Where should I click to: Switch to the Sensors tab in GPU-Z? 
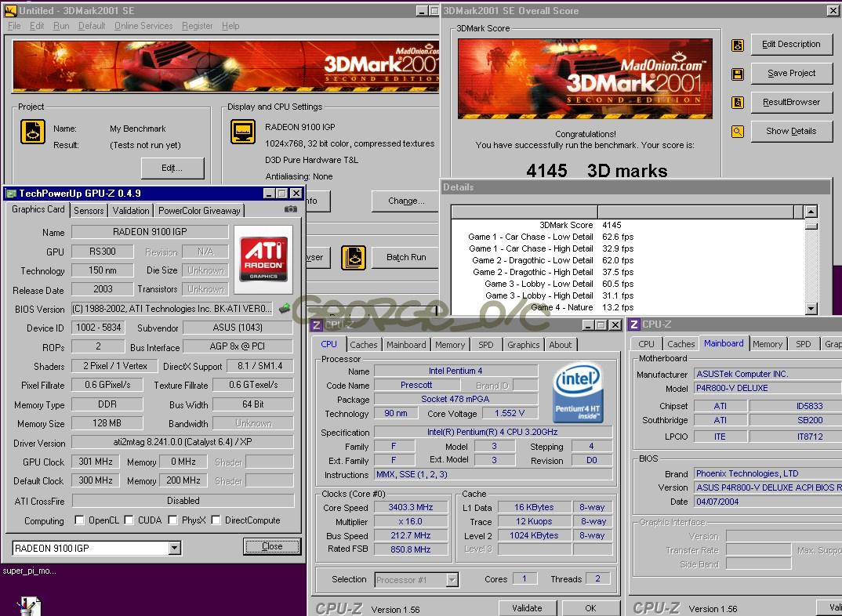[89, 210]
